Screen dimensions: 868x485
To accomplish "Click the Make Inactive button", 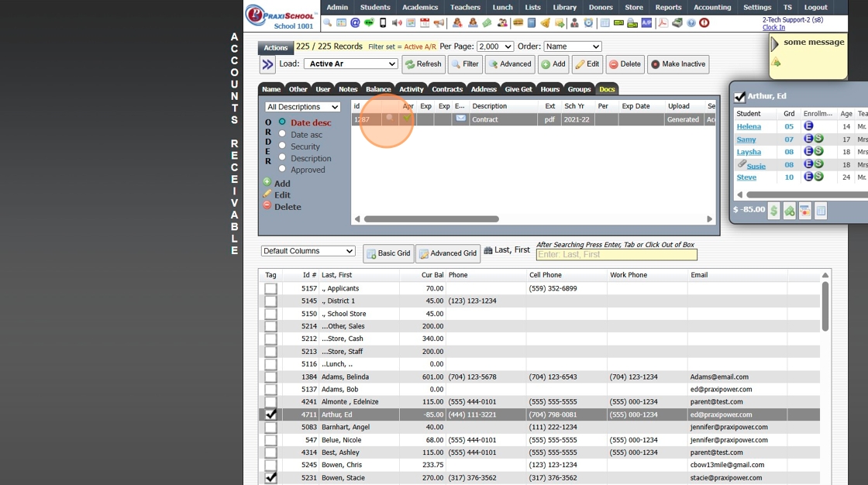I will [x=678, y=64].
